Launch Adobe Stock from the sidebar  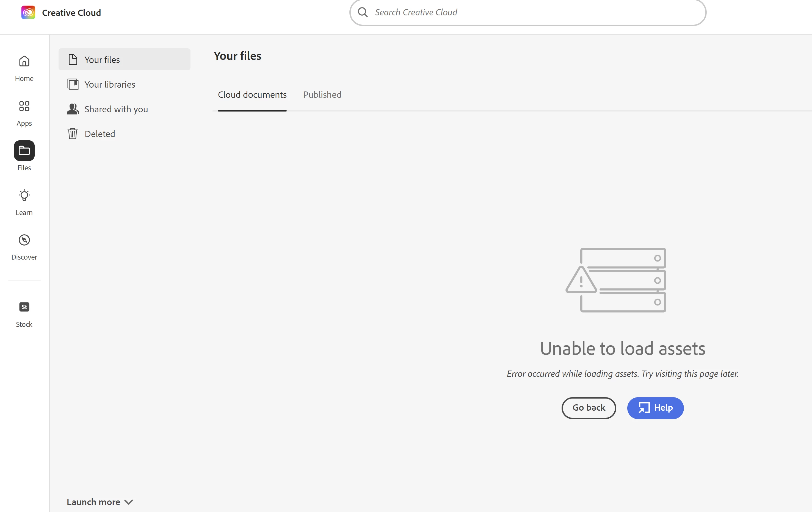[x=24, y=307]
